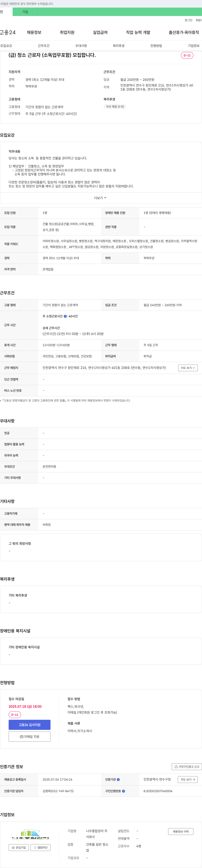Click the 1명 (장애인 병행채용) value

(157, 213)
